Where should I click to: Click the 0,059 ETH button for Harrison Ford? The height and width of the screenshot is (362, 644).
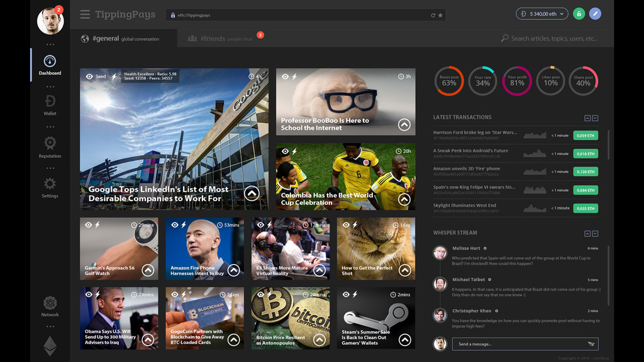(x=586, y=136)
